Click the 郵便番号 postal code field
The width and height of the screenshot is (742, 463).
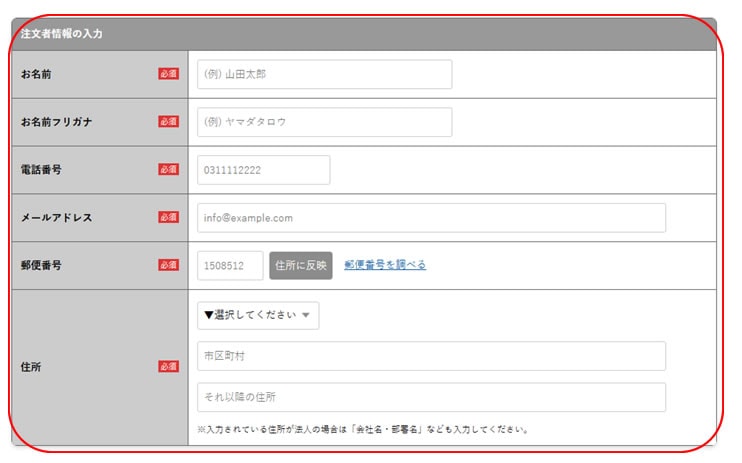pos(230,266)
